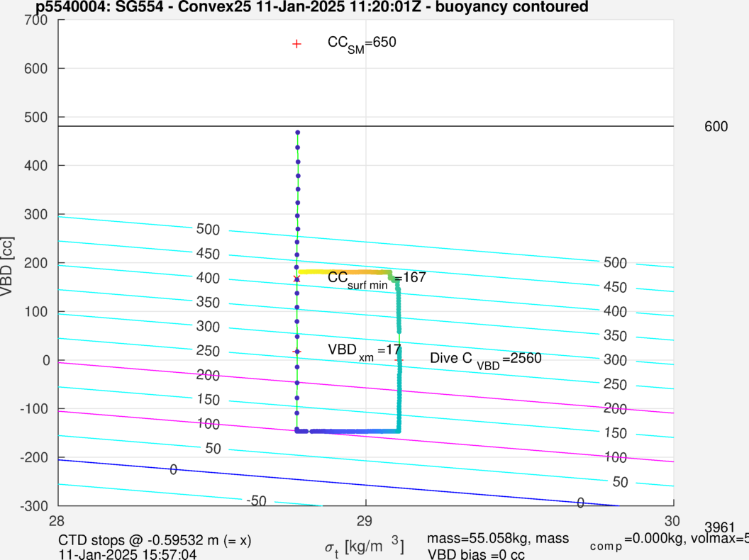Screen dimensions: 749x560
Task: Select the right-side contour label 50
Action: point(620,482)
